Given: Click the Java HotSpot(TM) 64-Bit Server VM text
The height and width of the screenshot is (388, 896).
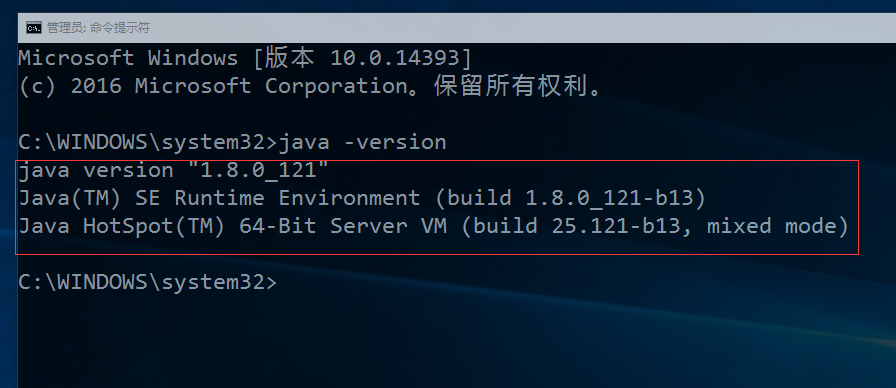Looking at the screenshot, I should click(233, 226).
